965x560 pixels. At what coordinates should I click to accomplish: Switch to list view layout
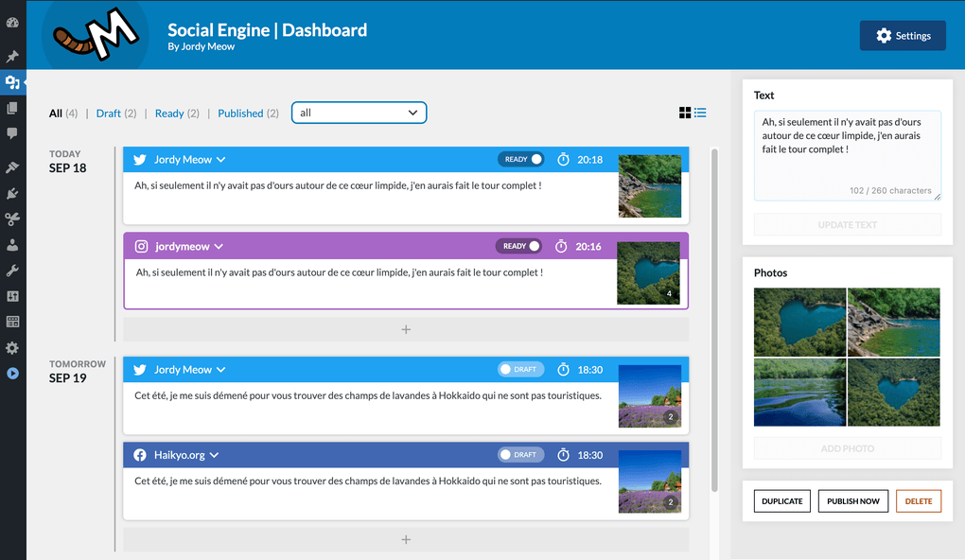pyautogui.click(x=700, y=112)
